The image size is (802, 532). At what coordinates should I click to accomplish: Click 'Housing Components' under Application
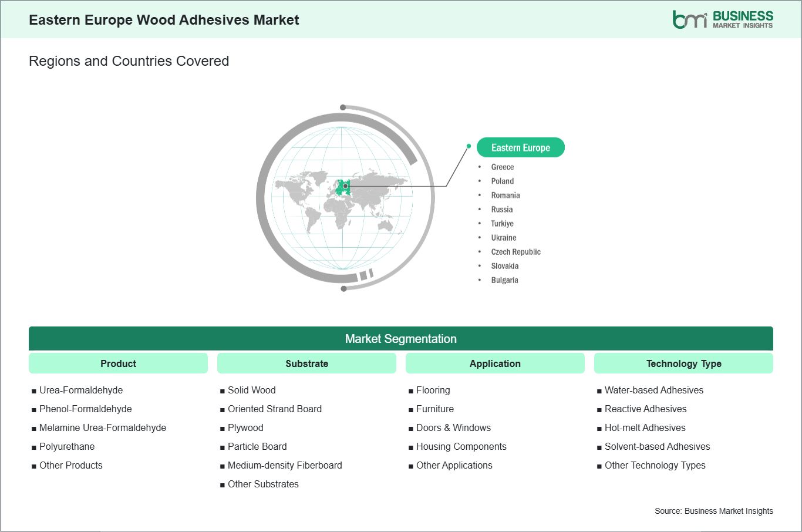(x=461, y=446)
